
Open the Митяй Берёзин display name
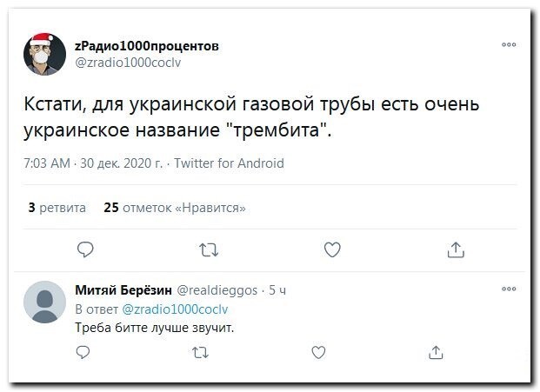point(123,290)
